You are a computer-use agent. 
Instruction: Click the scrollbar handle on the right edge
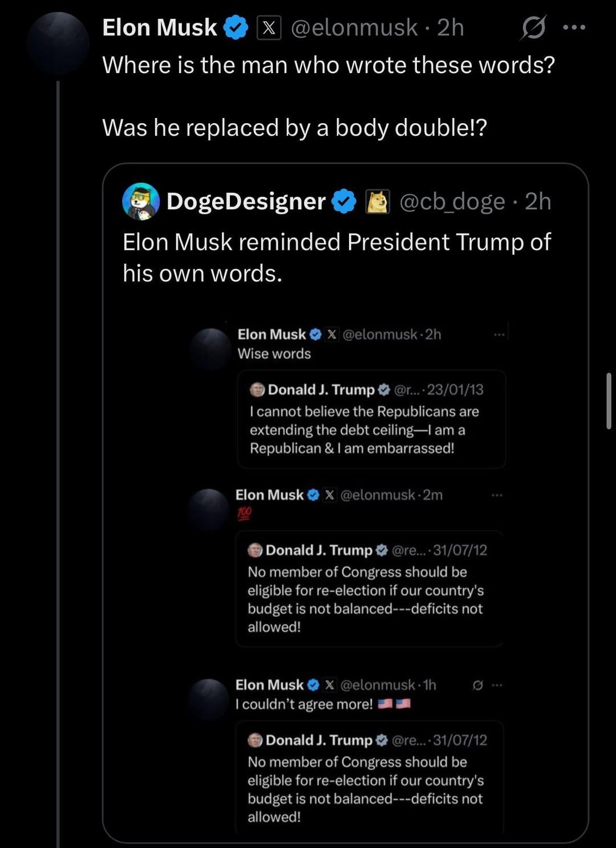[609, 400]
